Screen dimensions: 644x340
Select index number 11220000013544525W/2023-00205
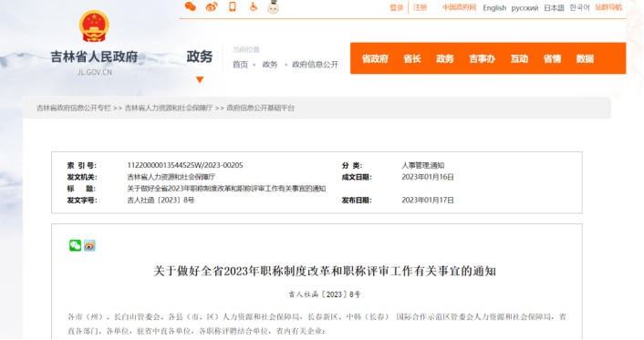pos(185,166)
